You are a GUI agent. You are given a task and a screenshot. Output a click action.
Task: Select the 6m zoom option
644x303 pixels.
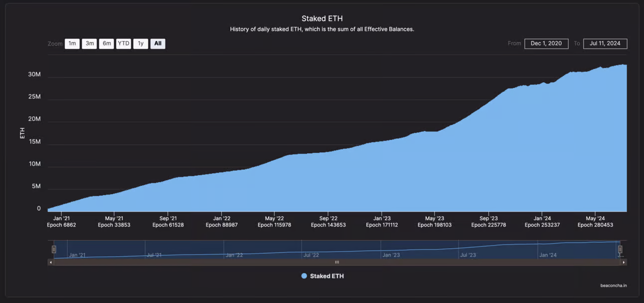(x=107, y=44)
